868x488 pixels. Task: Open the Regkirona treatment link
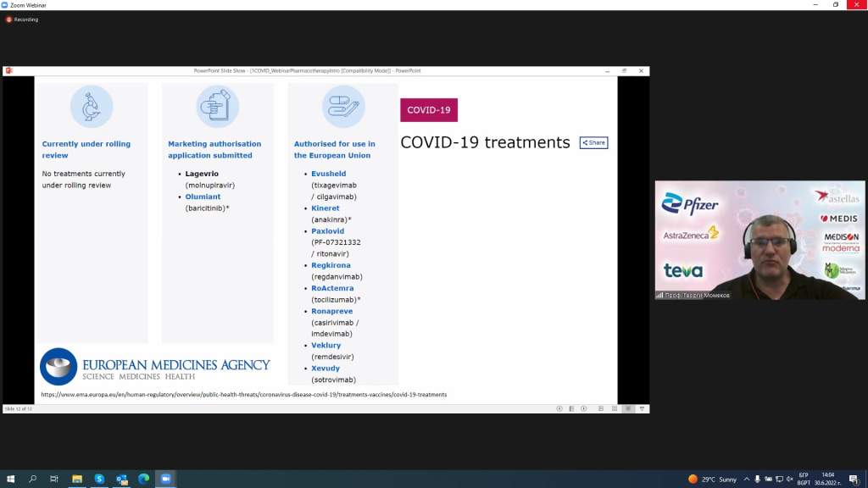click(331, 265)
